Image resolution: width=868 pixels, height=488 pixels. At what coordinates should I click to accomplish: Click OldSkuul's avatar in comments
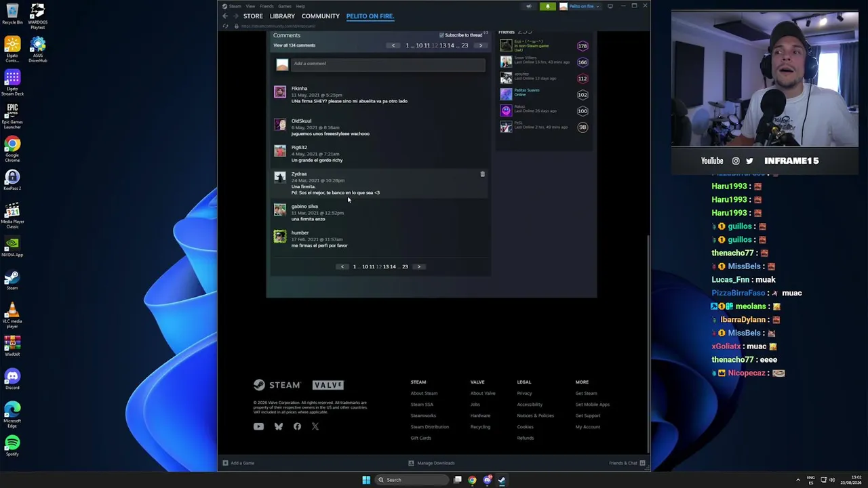280,124
